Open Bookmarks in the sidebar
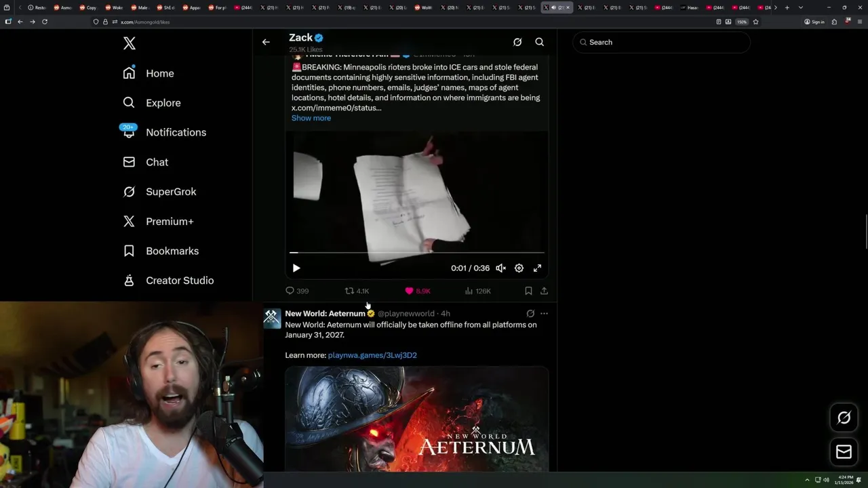The image size is (868, 488). (161, 251)
